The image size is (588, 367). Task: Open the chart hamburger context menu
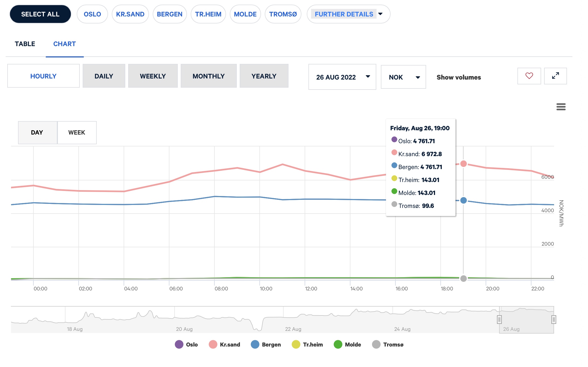tap(561, 107)
